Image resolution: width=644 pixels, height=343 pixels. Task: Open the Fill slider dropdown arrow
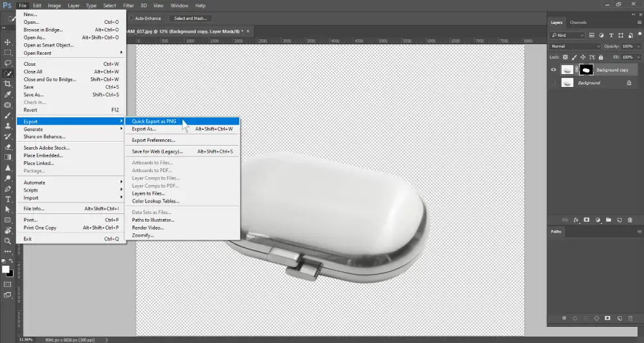coord(638,57)
